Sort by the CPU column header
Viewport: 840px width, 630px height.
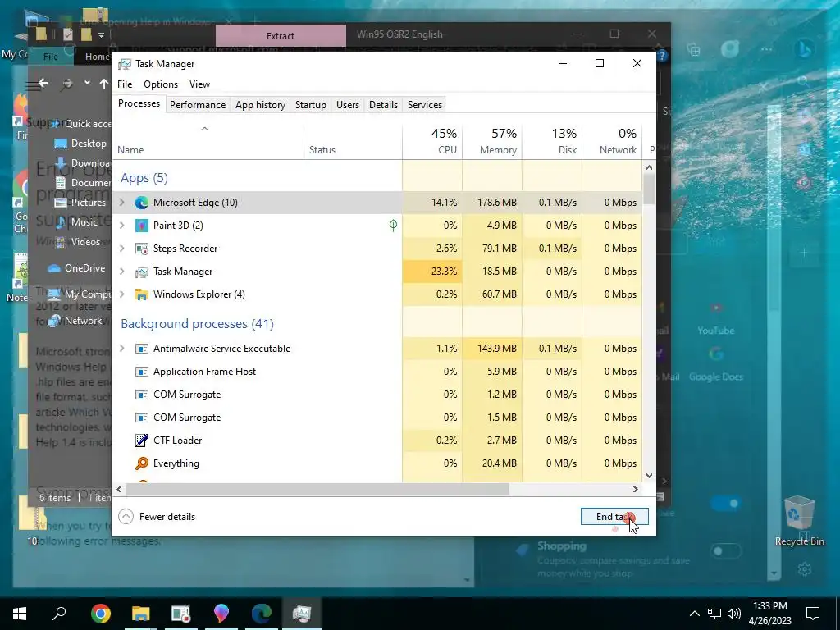point(432,141)
